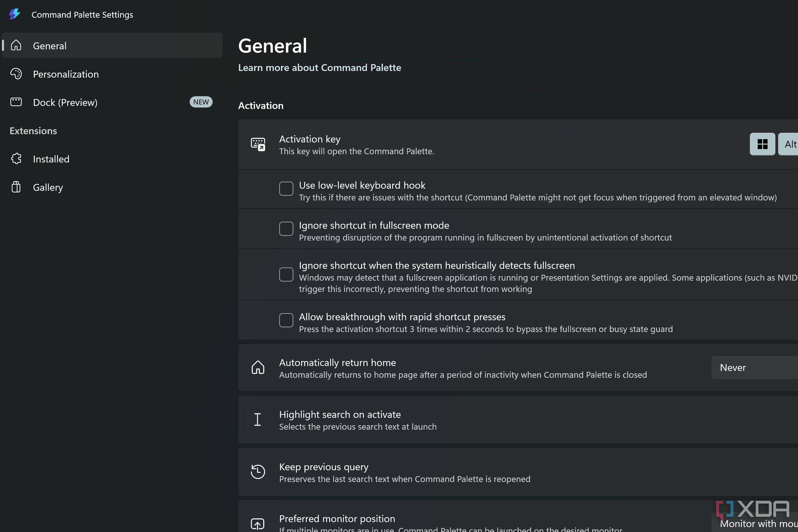Click the NEW badge next to Dock
Image resolution: width=798 pixels, height=532 pixels.
coord(201,102)
